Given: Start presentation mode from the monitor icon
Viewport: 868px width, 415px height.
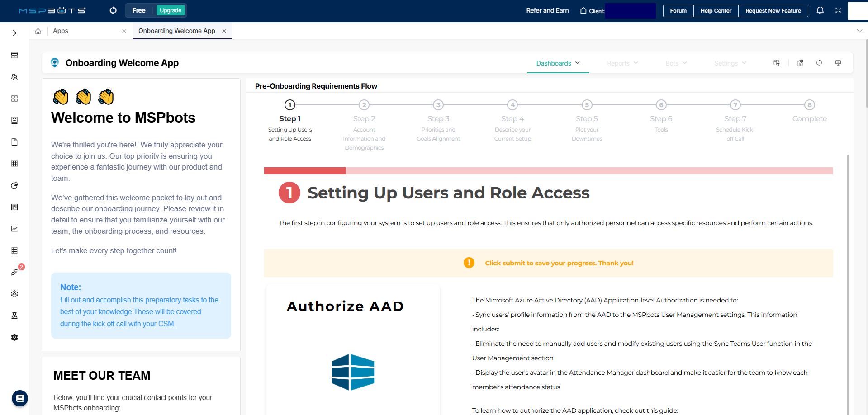Looking at the screenshot, I should click(838, 63).
